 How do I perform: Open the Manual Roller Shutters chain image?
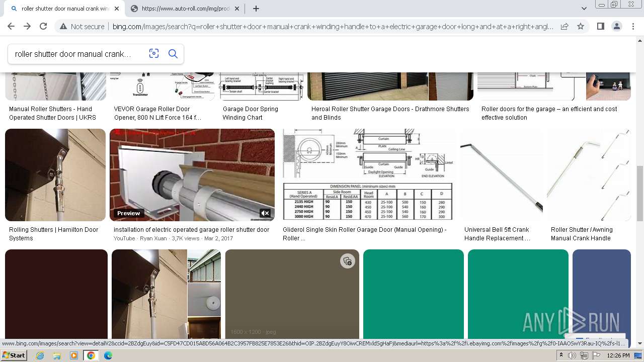(55, 86)
